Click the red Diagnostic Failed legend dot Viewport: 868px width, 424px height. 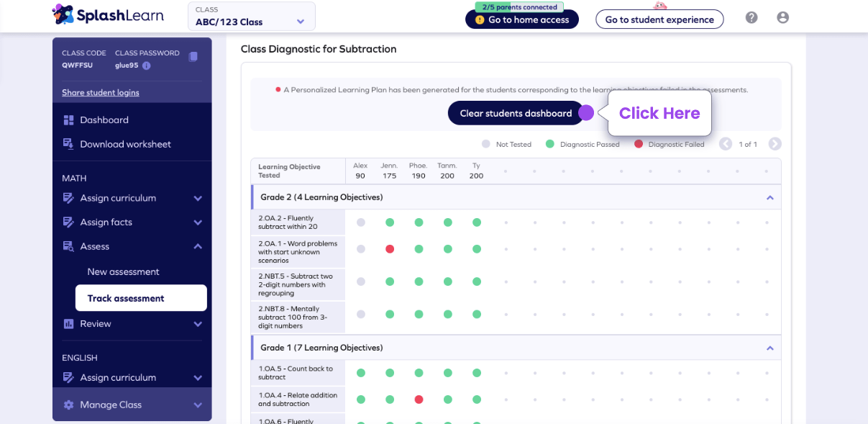639,144
